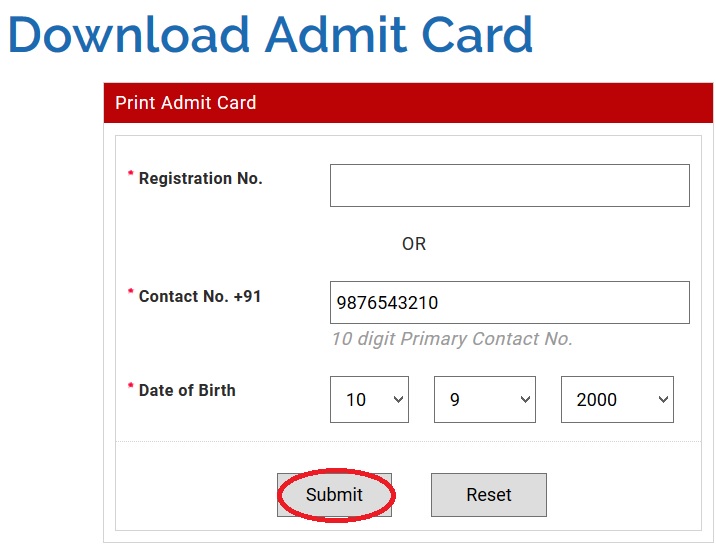The height and width of the screenshot is (546, 716).
Task: Click the Date of Birth label
Action: (187, 391)
